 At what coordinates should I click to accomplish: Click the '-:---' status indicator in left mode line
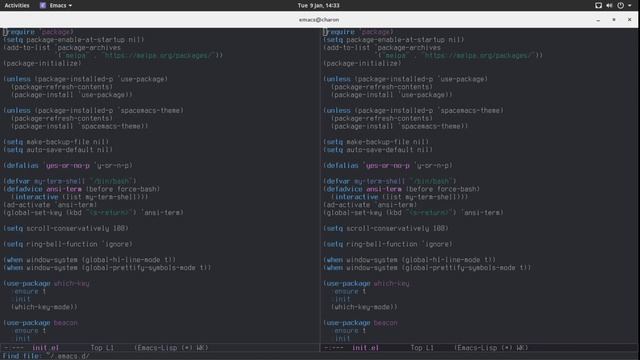pos(14,348)
